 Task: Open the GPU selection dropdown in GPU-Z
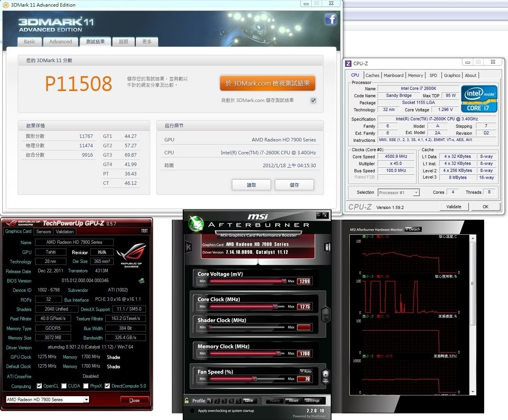click(x=86, y=400)
